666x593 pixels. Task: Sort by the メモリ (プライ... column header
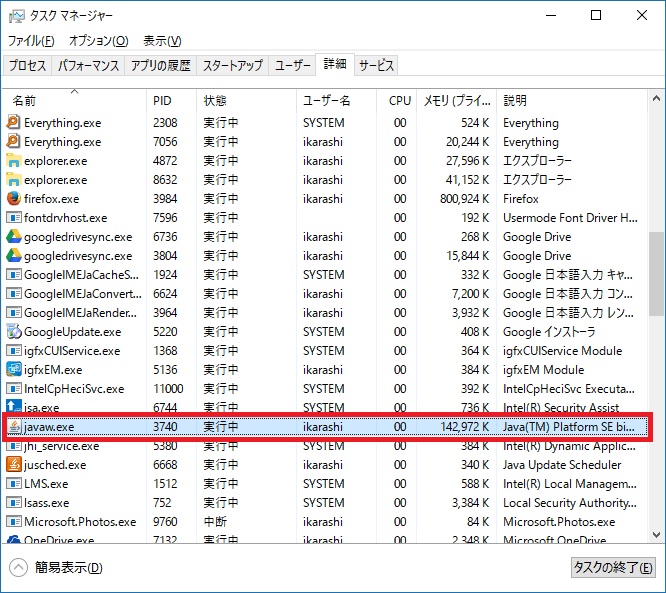[457, 101]
